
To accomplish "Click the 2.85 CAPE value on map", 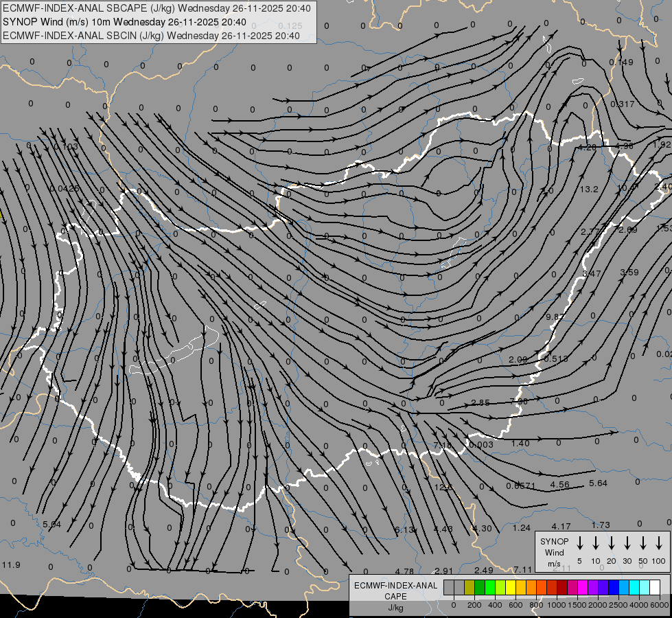I will (480, 402).
